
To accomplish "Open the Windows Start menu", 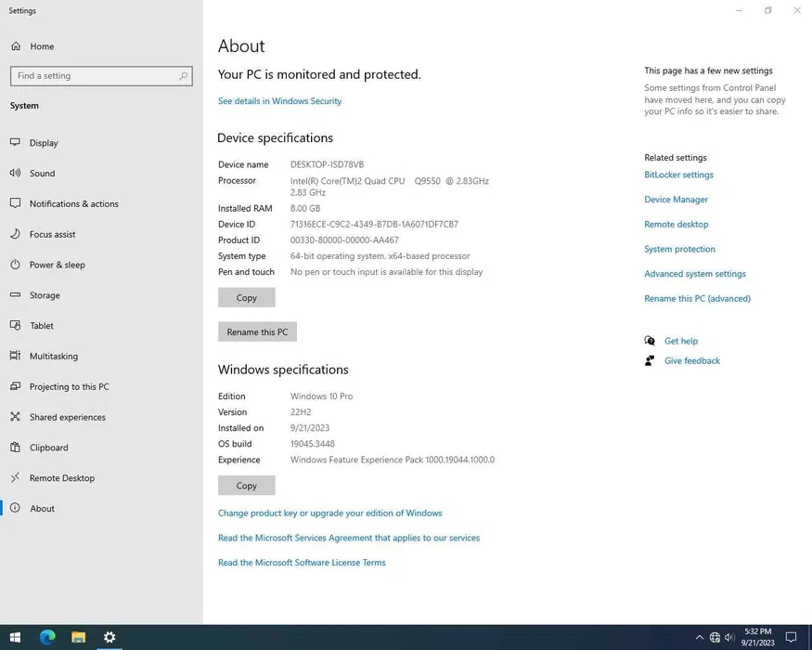I will point(15,637).
